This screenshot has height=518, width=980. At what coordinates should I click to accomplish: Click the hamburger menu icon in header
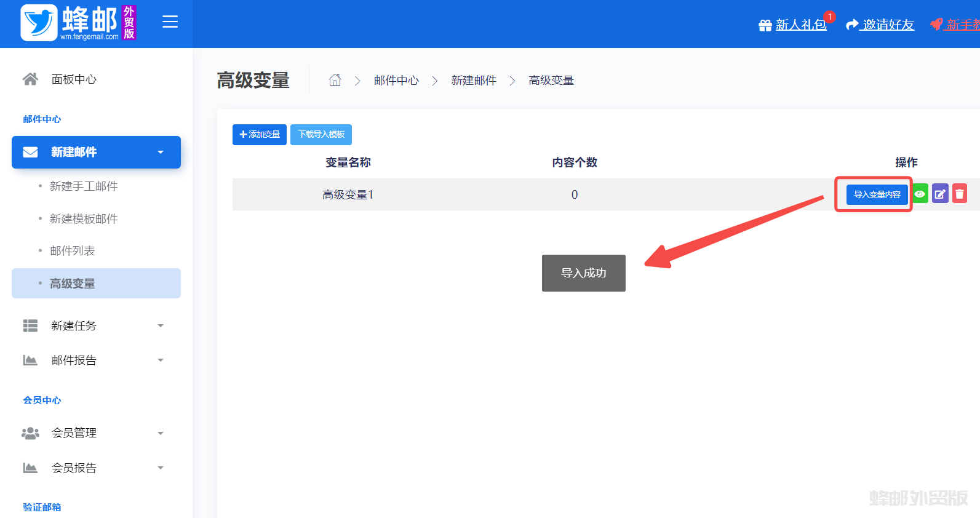170,22
